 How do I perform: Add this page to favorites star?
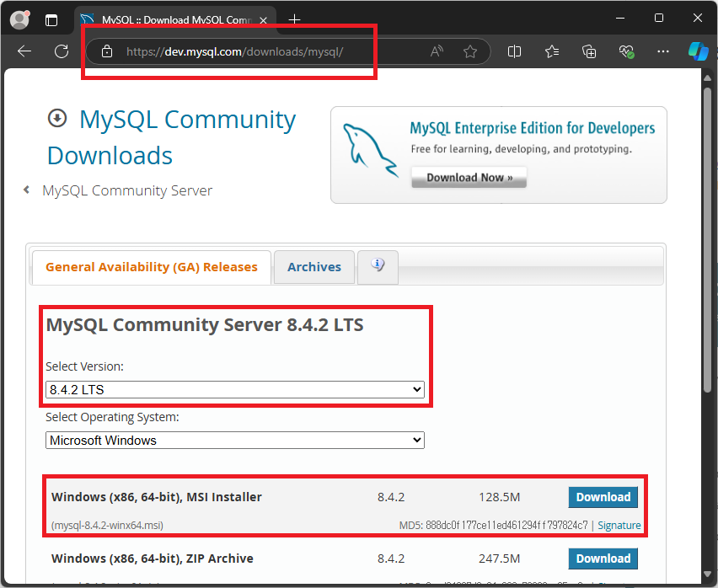tap(470, 51)
